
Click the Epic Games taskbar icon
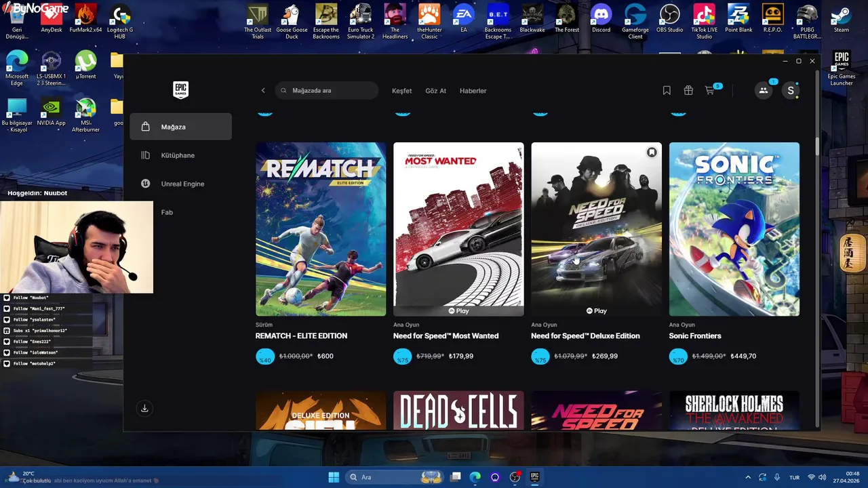(534, 477)
